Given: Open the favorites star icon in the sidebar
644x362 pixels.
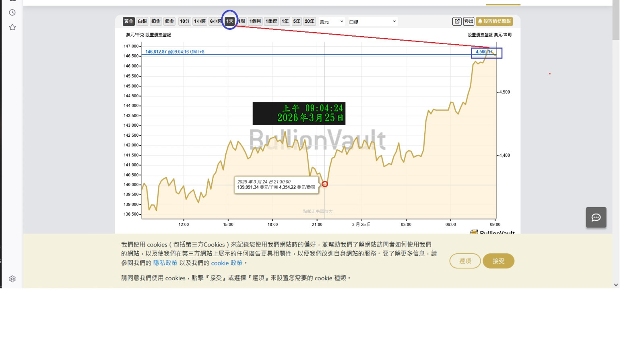Looking at the screenshot, I should tap(12, 27).
